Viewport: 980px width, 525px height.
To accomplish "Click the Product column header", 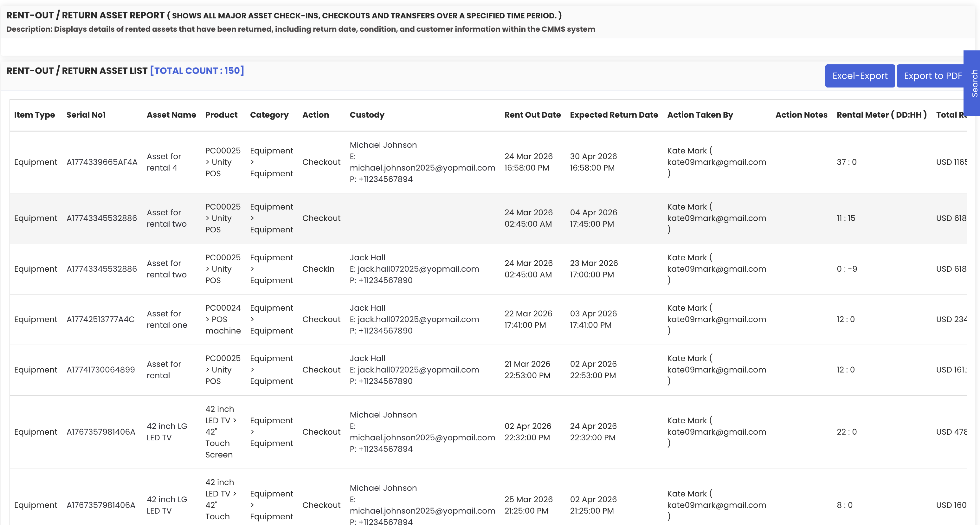I will (x=221, y=115).
